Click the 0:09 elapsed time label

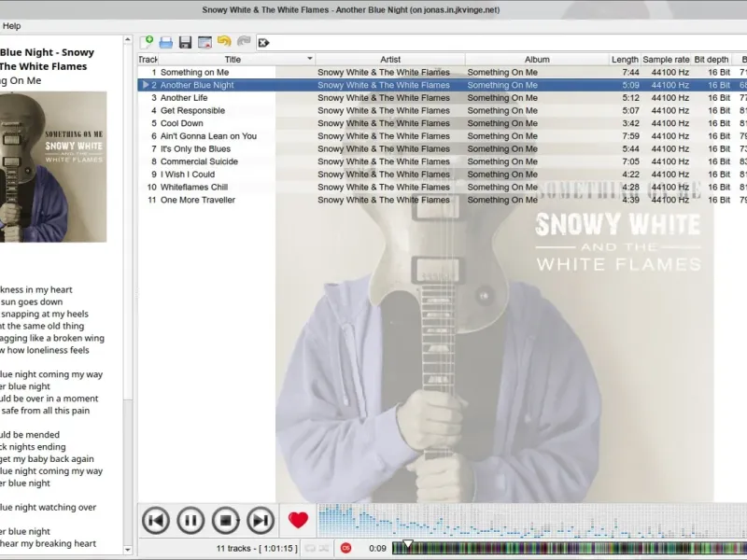(377, 549)
